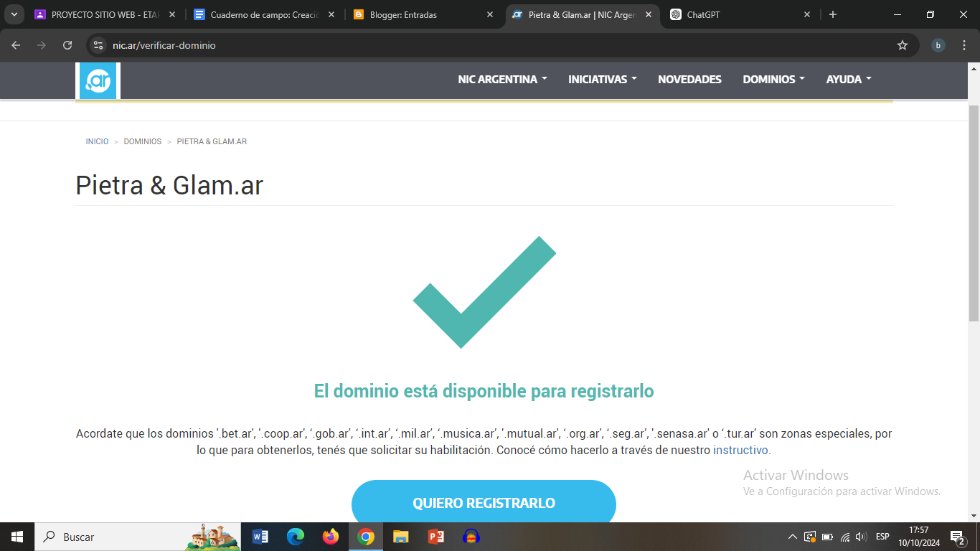Close the ChatGPT tab

click(x=807, y=14)
